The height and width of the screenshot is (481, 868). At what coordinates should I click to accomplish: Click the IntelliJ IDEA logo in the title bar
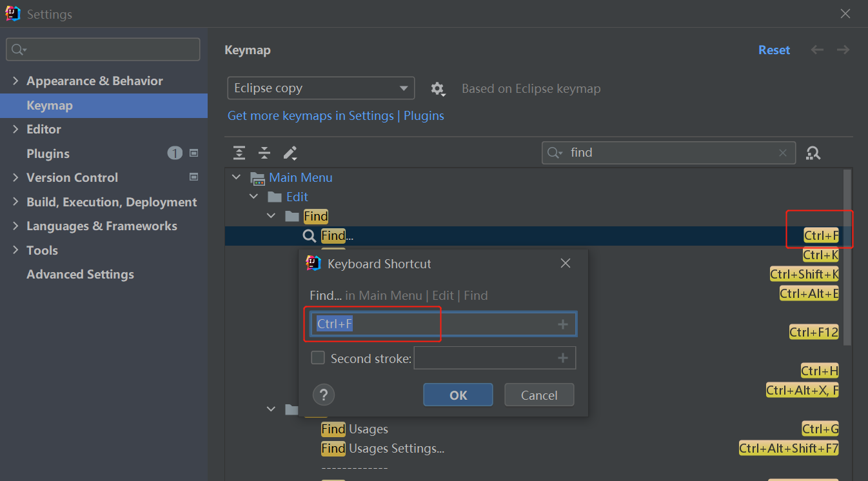12,13
